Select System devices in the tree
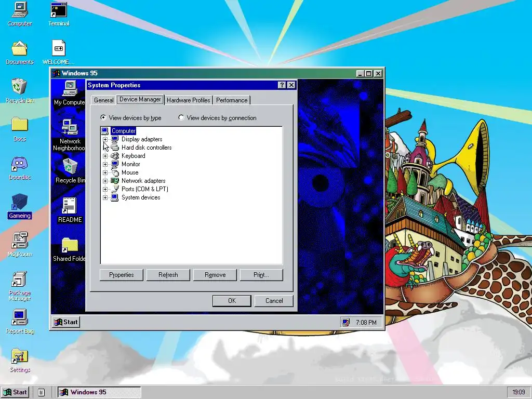 pyautogui.click(x=141, y=197)
